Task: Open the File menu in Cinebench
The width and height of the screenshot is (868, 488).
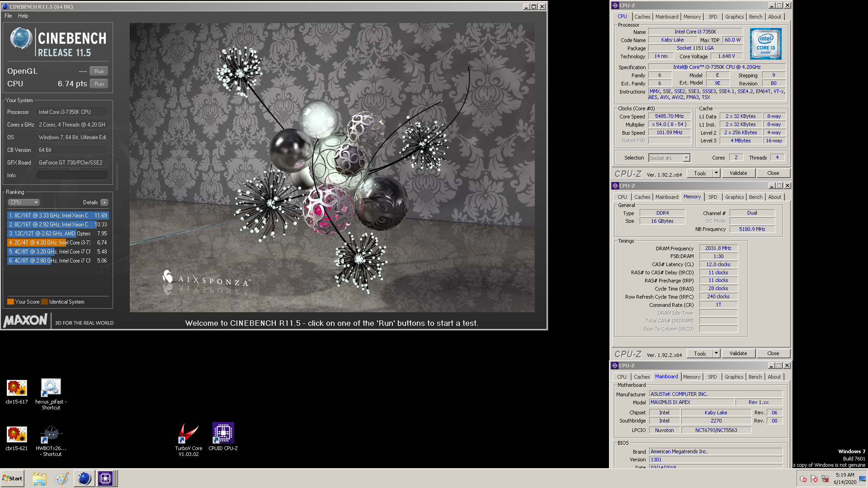Action: [x=8, y=16]
